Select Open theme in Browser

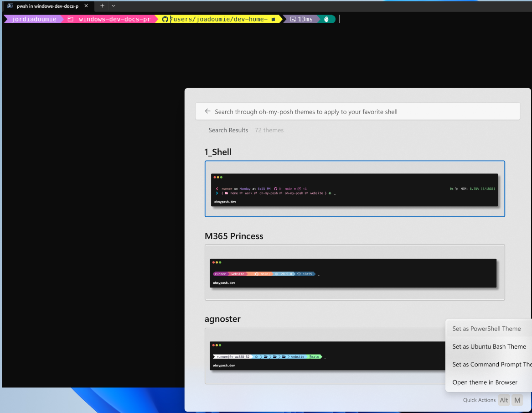(485, 382)
